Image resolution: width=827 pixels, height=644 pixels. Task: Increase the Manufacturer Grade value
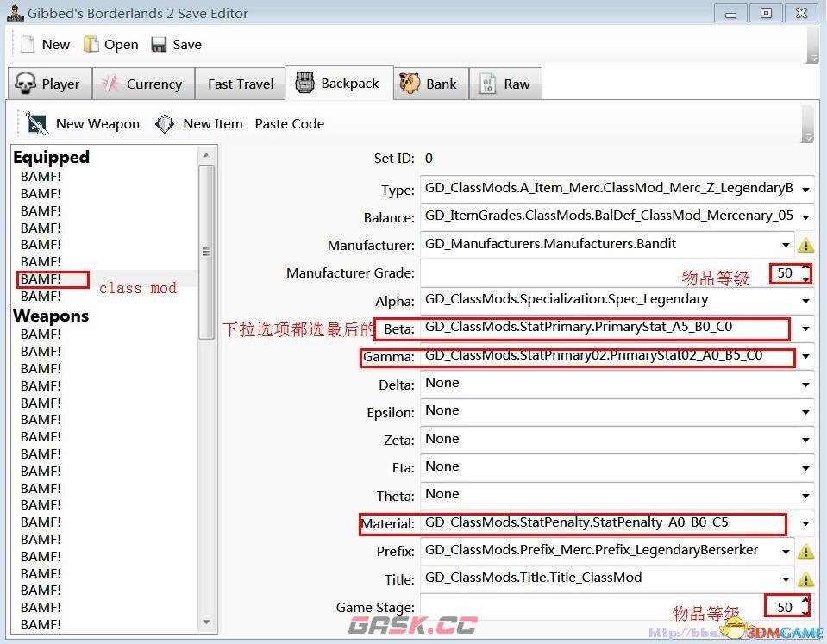tap(805, 268)
